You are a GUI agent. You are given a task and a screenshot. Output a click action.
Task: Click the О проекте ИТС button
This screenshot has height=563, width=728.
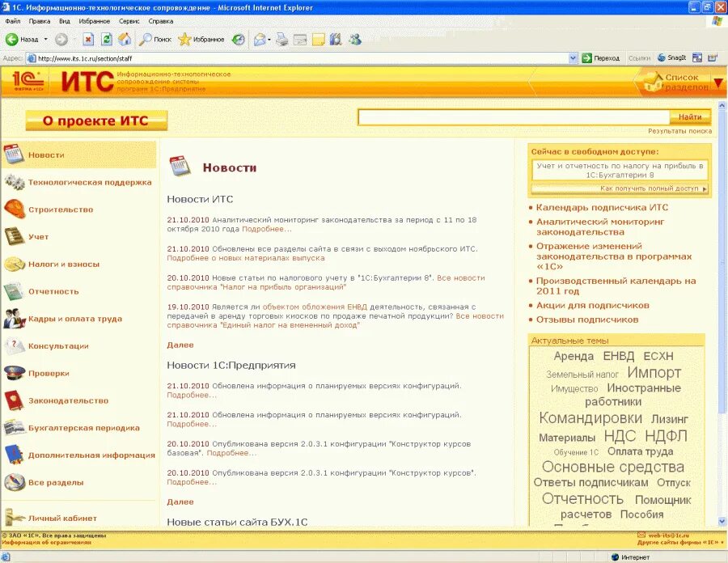click(x=96, y=121)
